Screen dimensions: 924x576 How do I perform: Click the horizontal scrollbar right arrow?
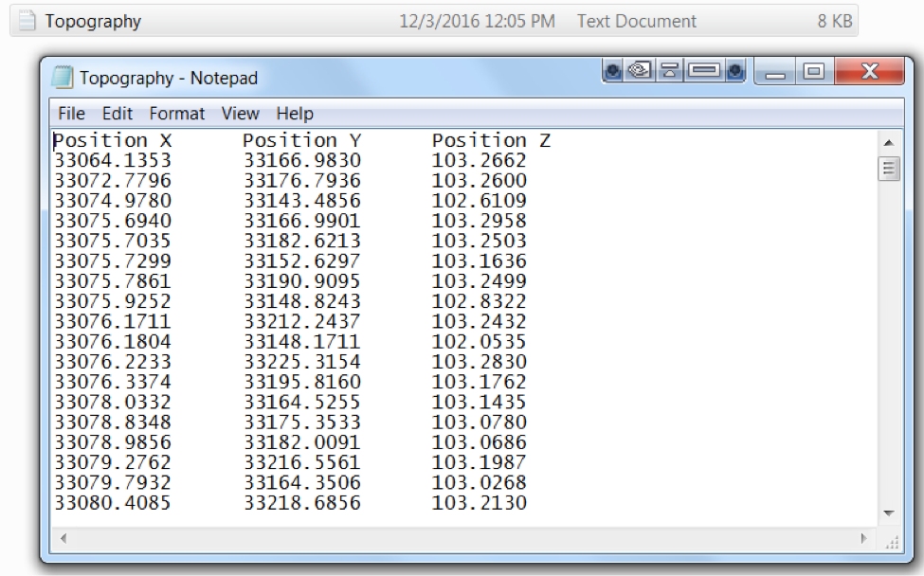(x=864, y=538)
